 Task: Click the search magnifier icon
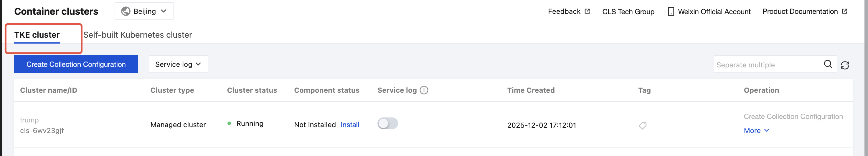828,64
